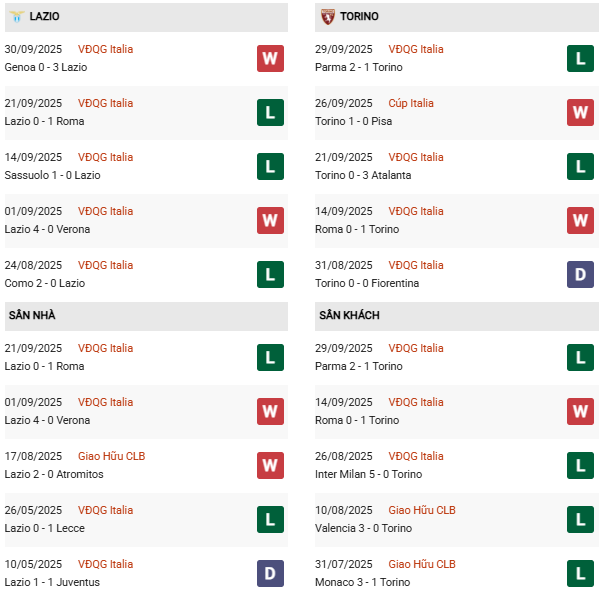The height and width of the screenshot is (594, 600).
Task: Click the Lazio team crest icon
Action: click(16, 17)
